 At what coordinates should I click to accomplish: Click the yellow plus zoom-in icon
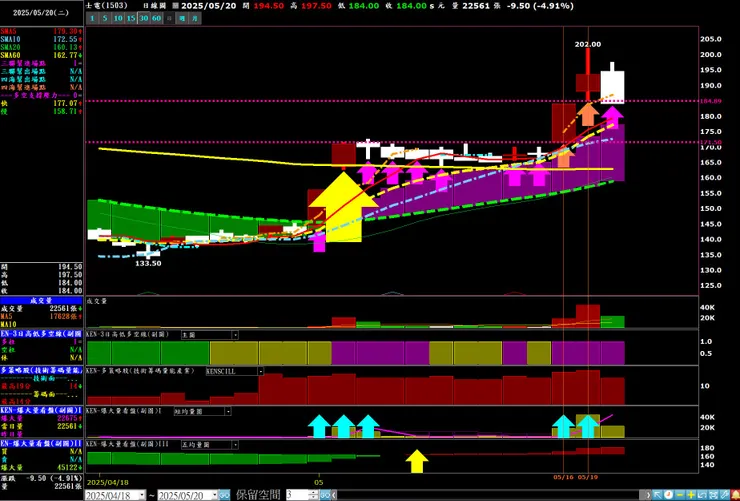[x=690, y=495]
